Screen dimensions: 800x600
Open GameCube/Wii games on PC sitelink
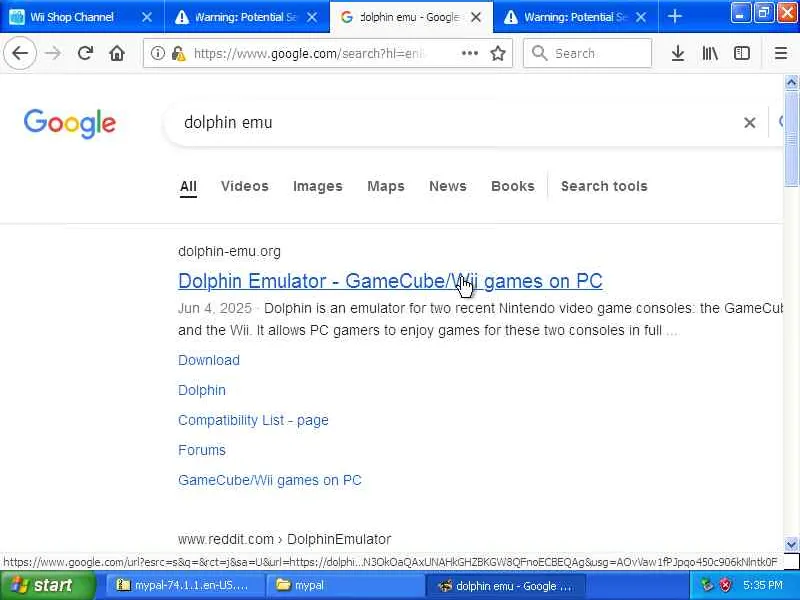[x=269, y=480]
